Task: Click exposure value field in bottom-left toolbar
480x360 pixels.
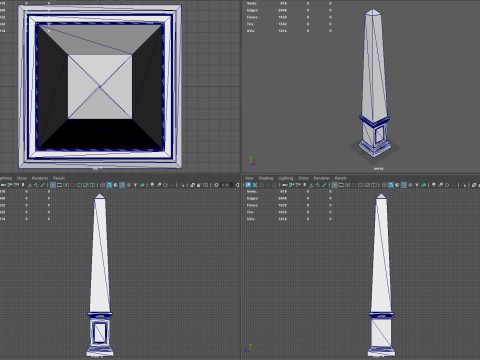Action: point(227,185)
